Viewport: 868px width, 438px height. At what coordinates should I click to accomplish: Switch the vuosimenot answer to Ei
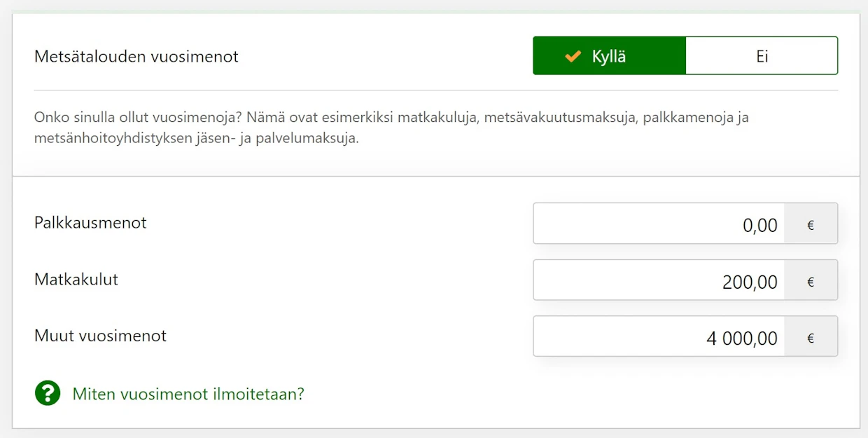(x=762, y=56)
